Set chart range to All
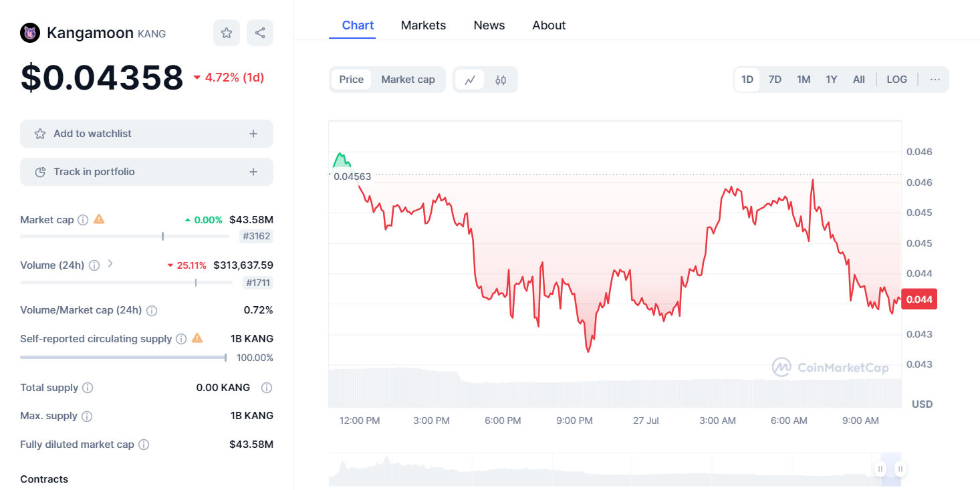 coord(859,80)
